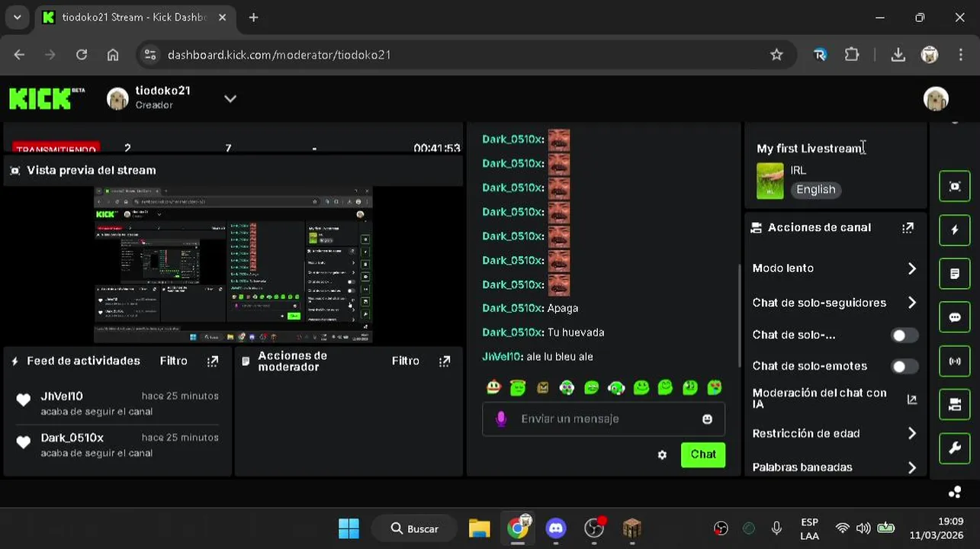
Task: Open the channel switcher chevron next to tiodoko21
Action: click(x=230, y=98)
